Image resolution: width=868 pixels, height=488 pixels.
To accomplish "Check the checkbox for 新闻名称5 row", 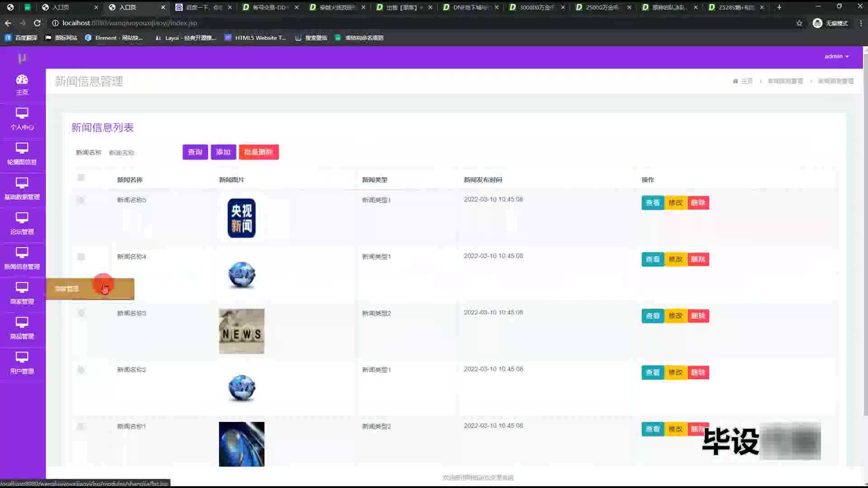I will click(x=81, y=200).
